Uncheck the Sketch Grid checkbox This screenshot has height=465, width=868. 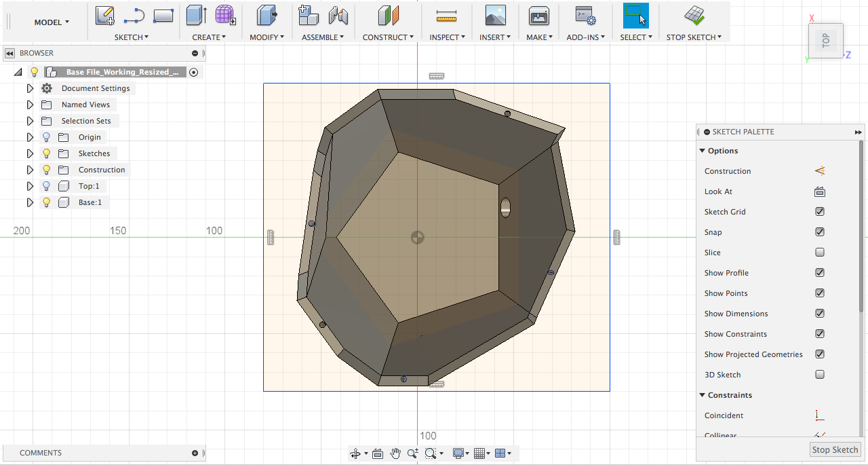[820, 212]
